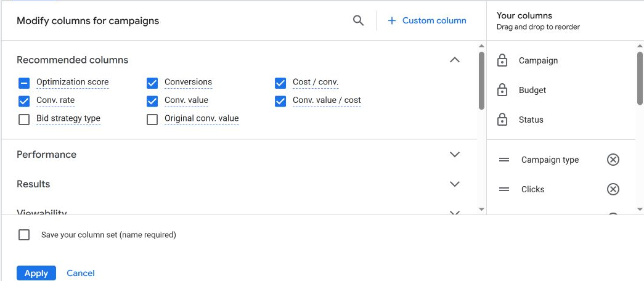Check Save your column set box
The width and height of the screenshot is (644, 281).
[24, 235]
